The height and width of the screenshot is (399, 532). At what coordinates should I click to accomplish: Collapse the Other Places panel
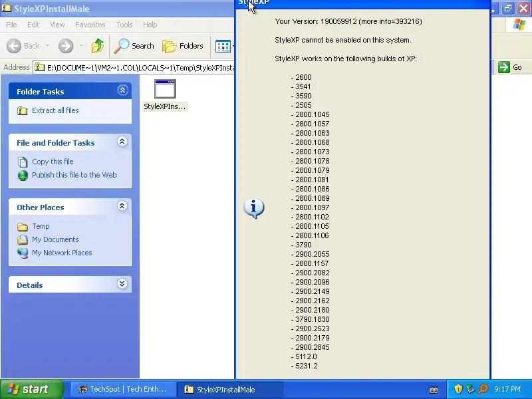click(122, 206)
